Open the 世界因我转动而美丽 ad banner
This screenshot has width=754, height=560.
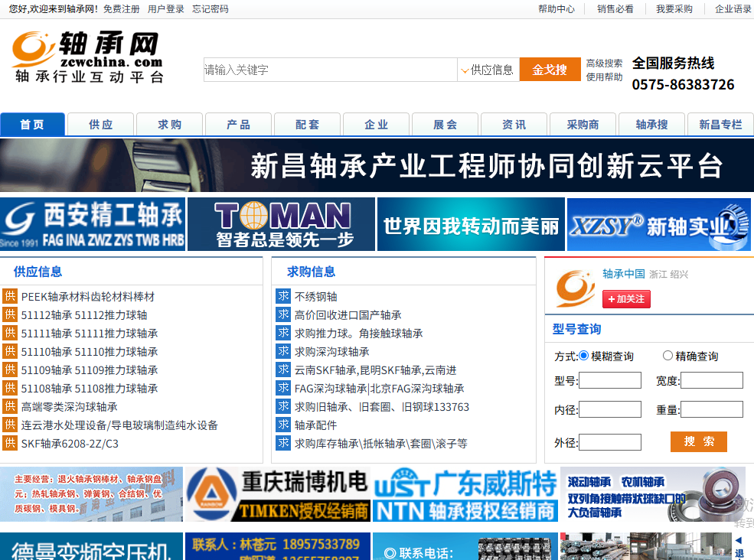click(x=471, y=224)
